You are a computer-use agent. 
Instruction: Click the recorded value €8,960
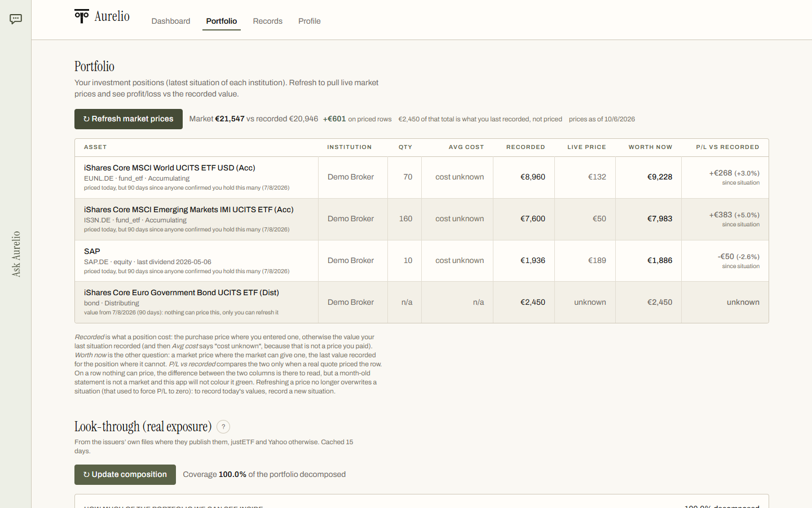(x=533, y=177)
